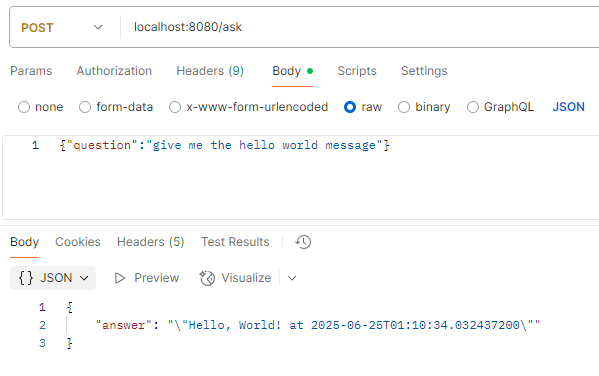This screenshot has height=376, width=599.
Task: Choose the GraphQL body type
Action: click(473, 107)
